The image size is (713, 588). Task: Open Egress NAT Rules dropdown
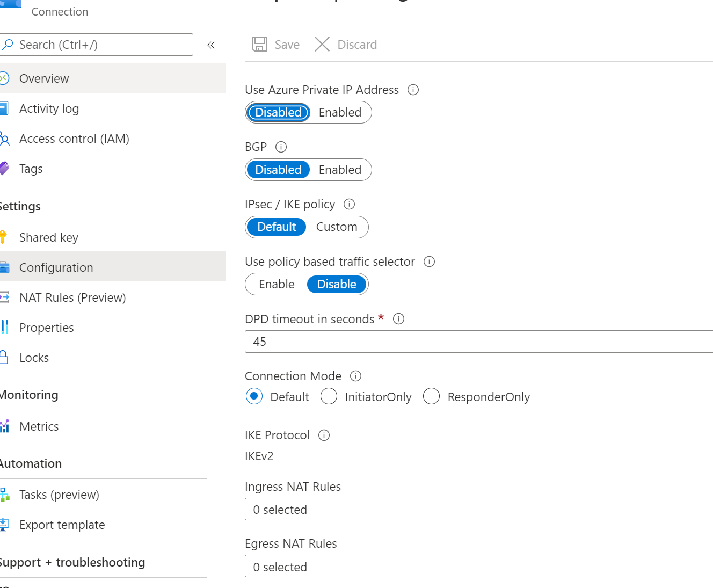click(x=478, y=567)
